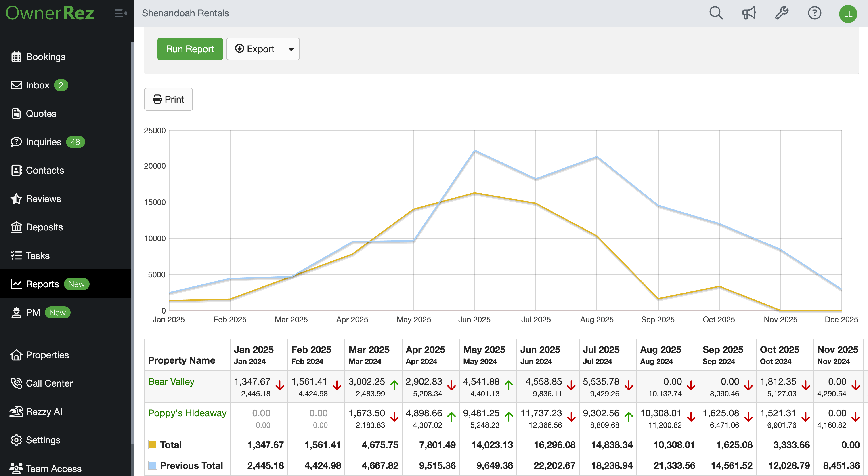Click the OwnerRez logo

tap(50, 13)
